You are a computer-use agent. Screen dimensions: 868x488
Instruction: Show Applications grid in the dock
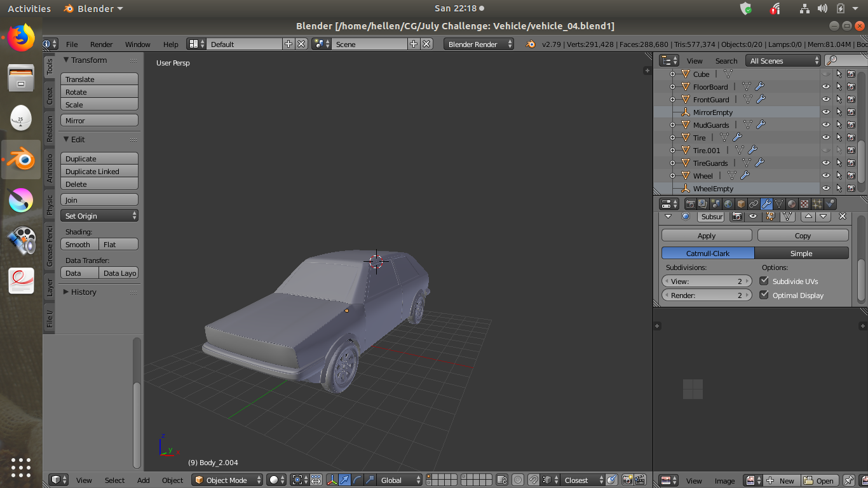(x=21, y=467)
